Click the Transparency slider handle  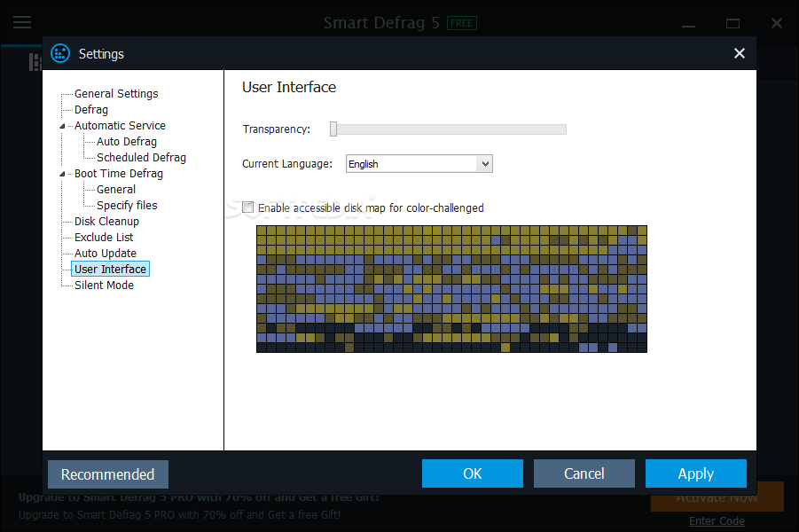(333, 129)
